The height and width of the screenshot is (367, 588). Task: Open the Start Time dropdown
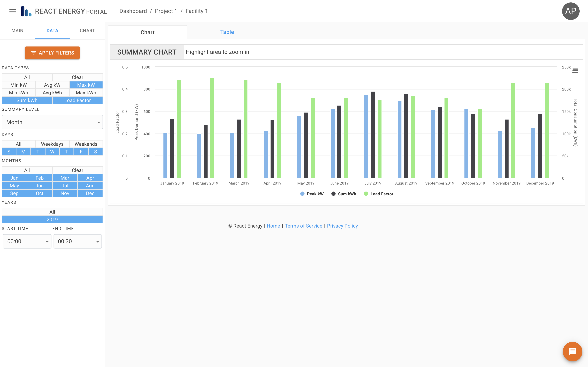point(27,241)
